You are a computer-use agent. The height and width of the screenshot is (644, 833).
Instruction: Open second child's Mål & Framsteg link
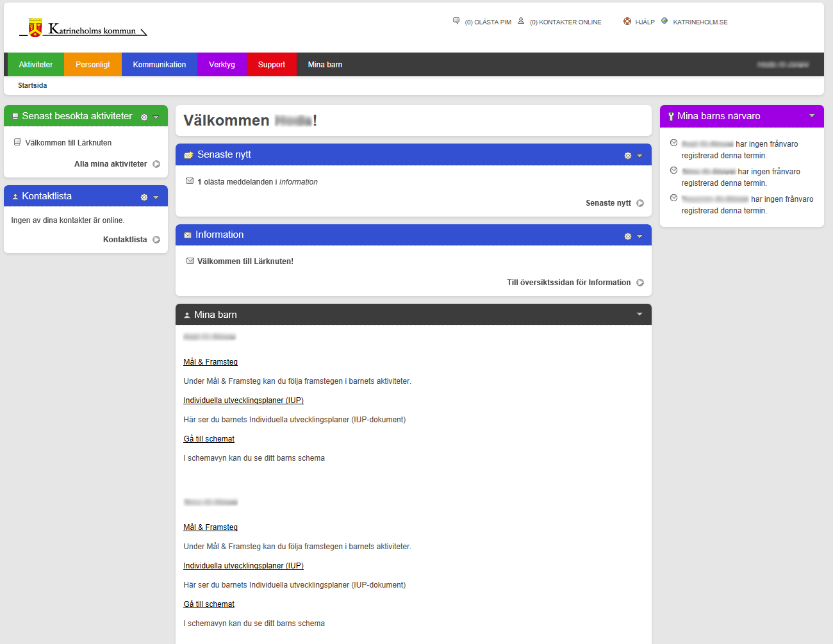click(x=210, y=527)
